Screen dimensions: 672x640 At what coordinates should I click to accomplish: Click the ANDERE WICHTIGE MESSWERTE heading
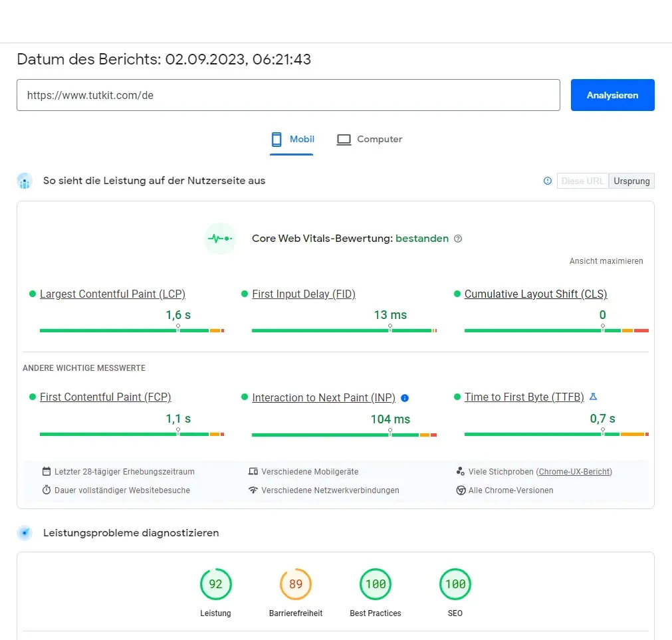[x=84, y=368]
